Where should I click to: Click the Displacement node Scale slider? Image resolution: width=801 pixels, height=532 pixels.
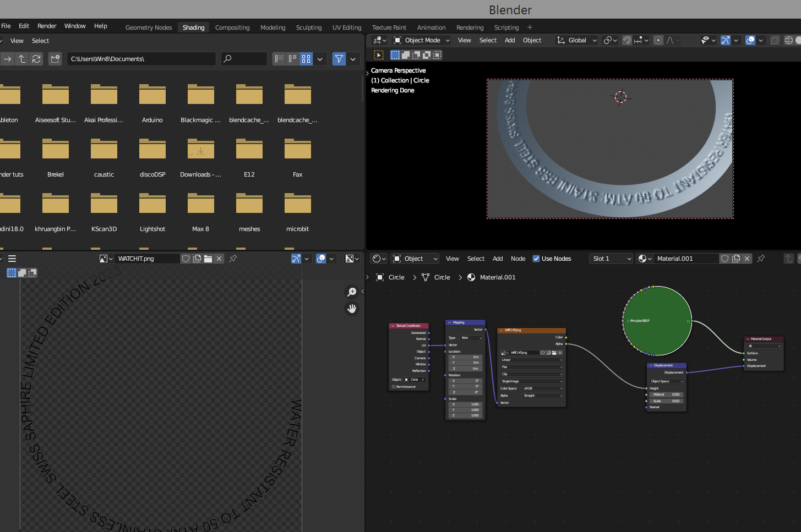[x=667, y=401]
